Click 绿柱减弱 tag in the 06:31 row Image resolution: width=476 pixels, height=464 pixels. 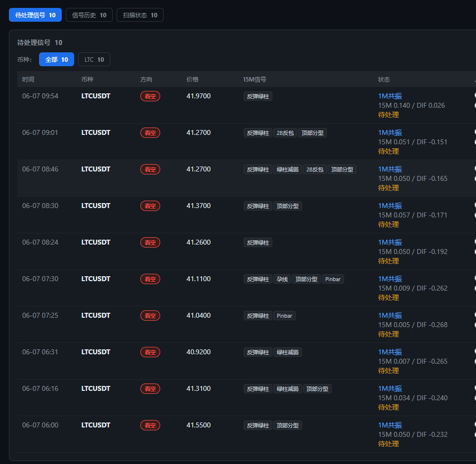288,352
